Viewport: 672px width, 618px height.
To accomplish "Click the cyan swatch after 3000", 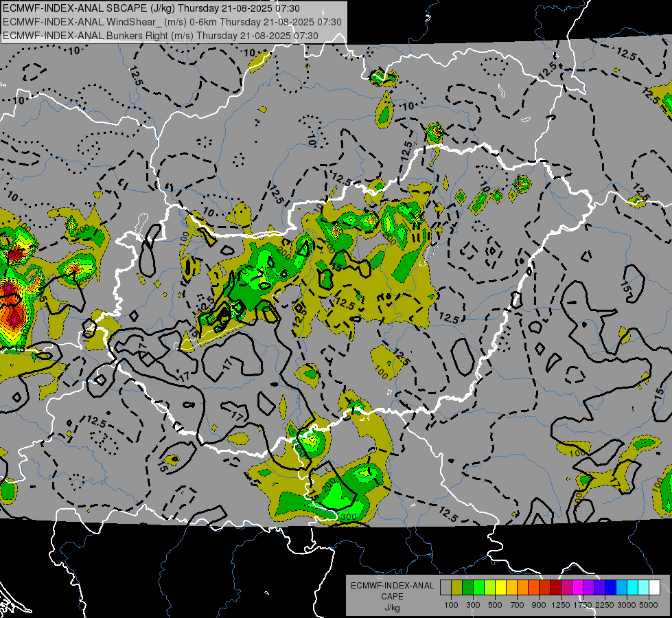I will [633, 588].
